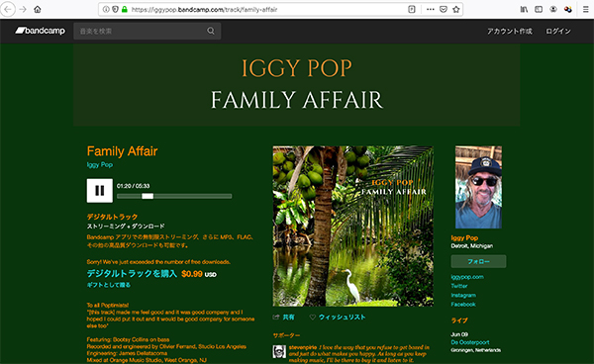Click the browser forward arrow
The width and height of the screenshot is (594, 364).
pyautogui.click(x=23, y=9)
